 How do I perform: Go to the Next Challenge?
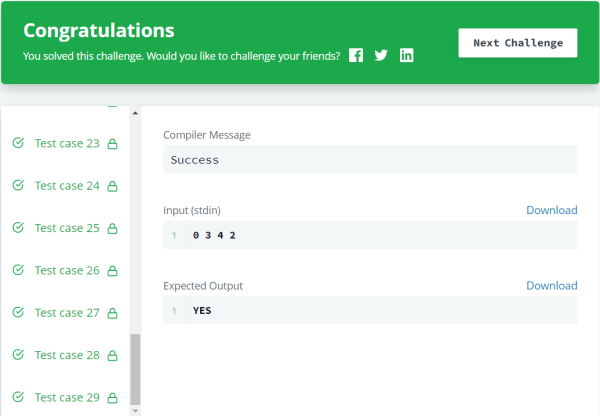[518, 43]
